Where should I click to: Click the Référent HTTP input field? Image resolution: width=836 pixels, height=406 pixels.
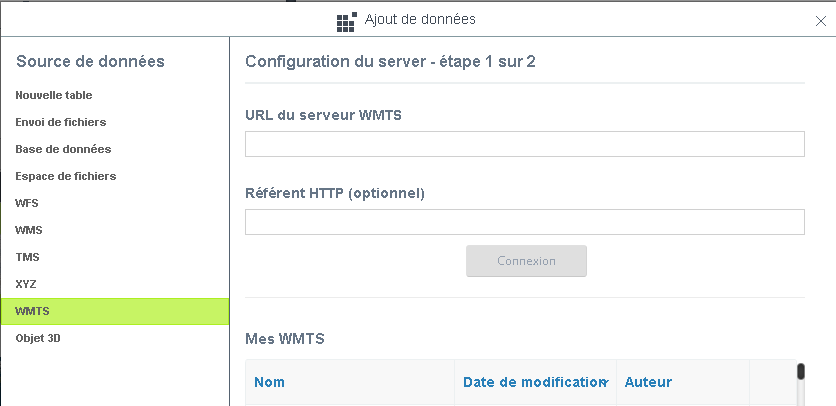pyautogui.click(x=524, y=222)
